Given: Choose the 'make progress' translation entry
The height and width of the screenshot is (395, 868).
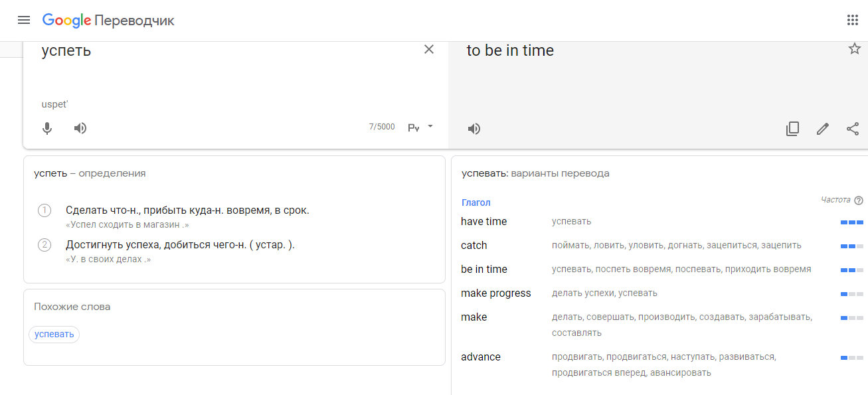Looking at the screenshot, I should (496, 293).
